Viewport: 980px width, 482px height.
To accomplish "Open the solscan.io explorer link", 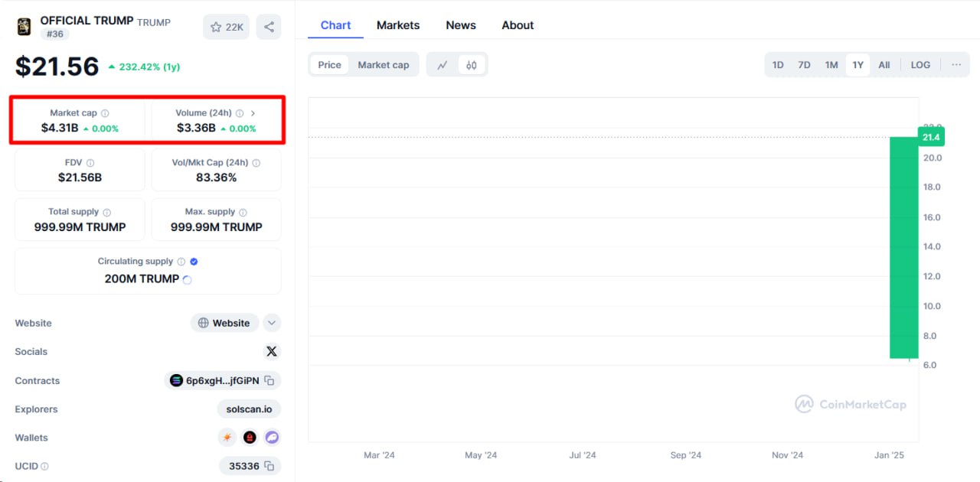I will click(x=249, y=409).
